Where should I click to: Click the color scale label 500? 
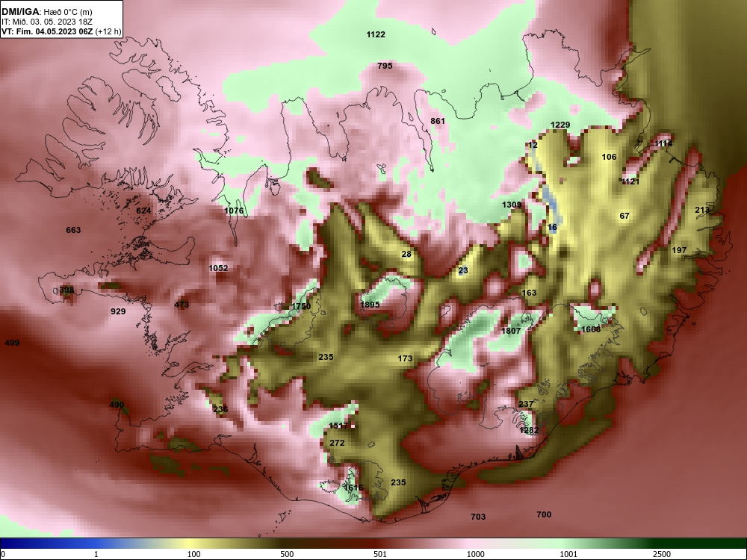tap(287, 554)
